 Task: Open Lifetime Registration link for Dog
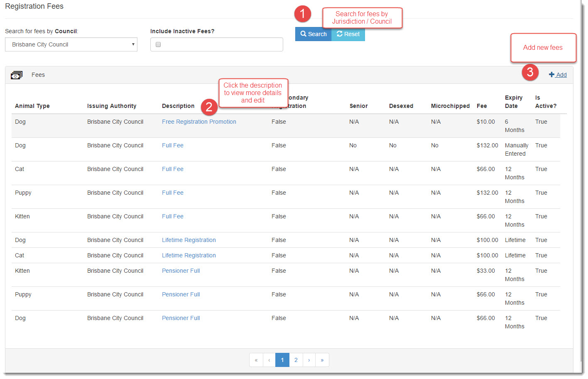pyautogui.click(x=189, y=240)
